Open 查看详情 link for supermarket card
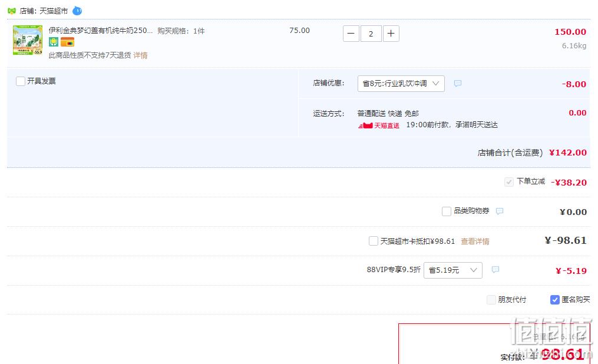598x364 pixels. [x=475, y=241]
